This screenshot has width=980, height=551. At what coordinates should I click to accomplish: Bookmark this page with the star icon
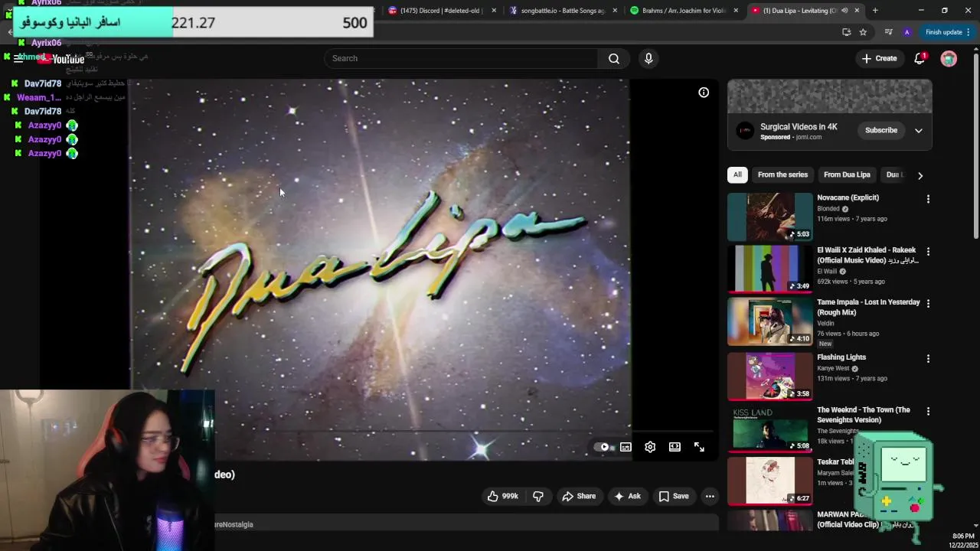(x=863, y=32)
